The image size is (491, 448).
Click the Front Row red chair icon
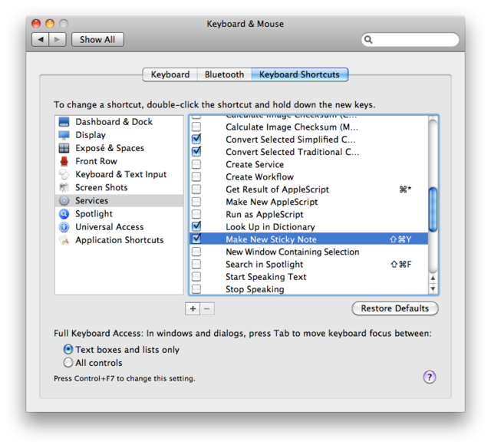point(64,161)
